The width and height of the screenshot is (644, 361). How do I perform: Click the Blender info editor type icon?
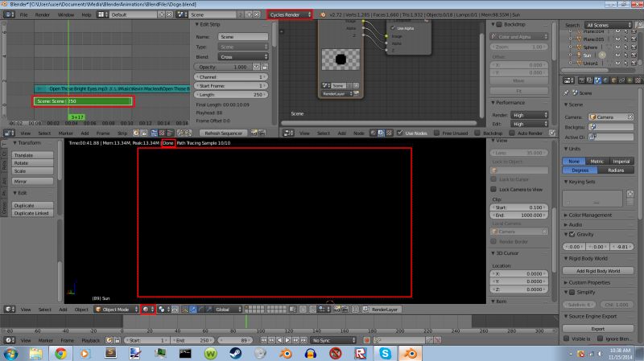coord(7,14)
